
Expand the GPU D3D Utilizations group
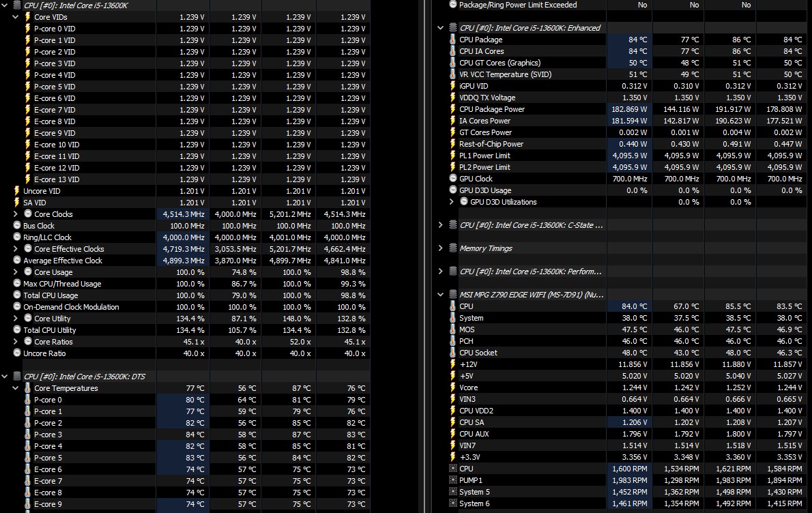452,202
